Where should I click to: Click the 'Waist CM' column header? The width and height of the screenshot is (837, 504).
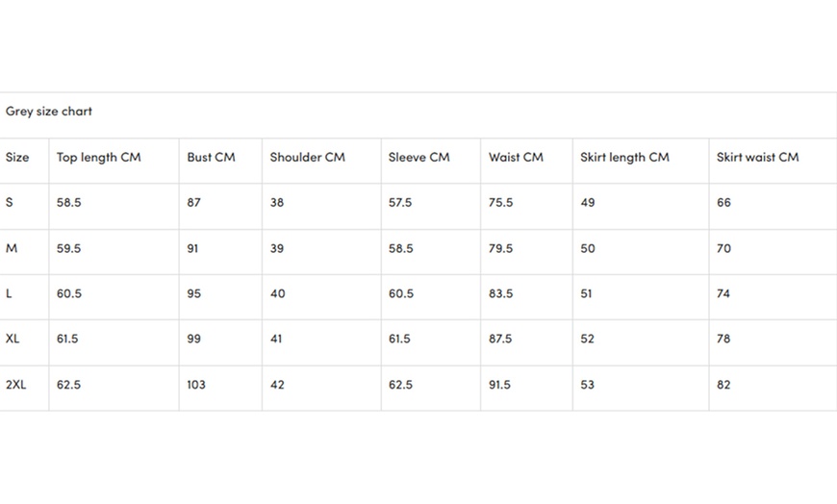[x=516, y=158]
